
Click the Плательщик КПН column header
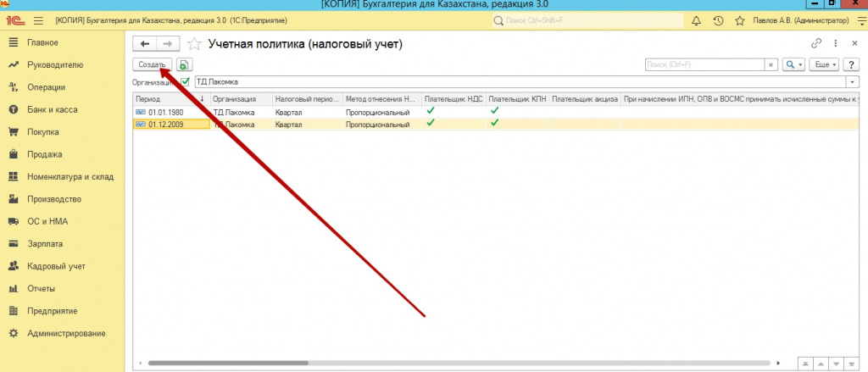pos(518,99)
